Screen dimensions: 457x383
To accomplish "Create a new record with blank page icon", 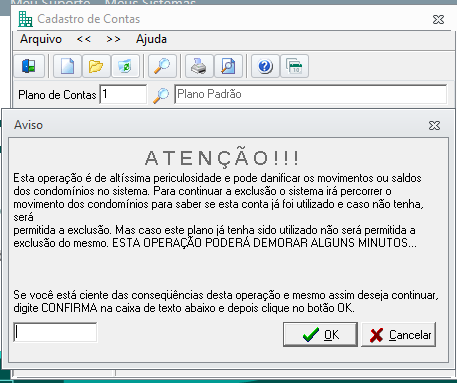I will coord(67,66).
